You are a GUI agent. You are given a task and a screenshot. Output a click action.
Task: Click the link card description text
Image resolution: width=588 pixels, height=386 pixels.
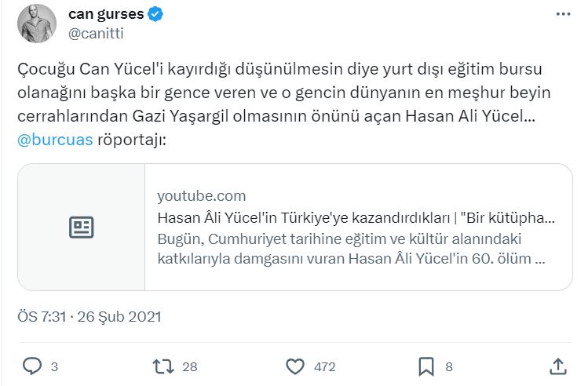[x=351, y=248]
